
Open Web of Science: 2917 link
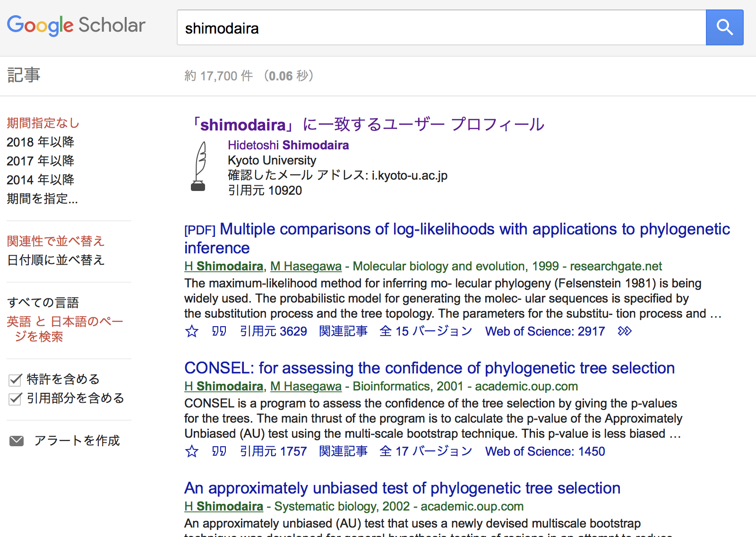545,331
